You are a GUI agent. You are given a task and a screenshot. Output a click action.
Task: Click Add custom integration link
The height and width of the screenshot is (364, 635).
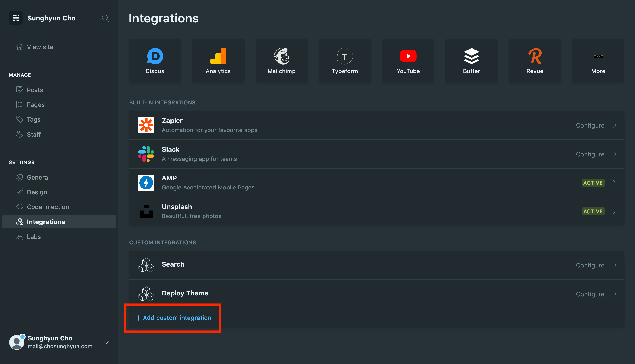[x=173, y=318]
